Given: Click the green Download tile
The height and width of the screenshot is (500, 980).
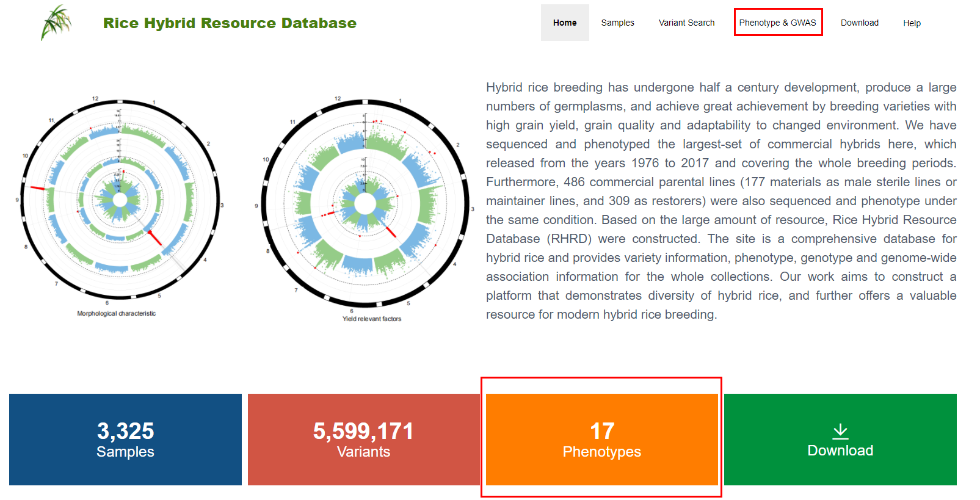Looking at the screenshot, I should (840, 440).
